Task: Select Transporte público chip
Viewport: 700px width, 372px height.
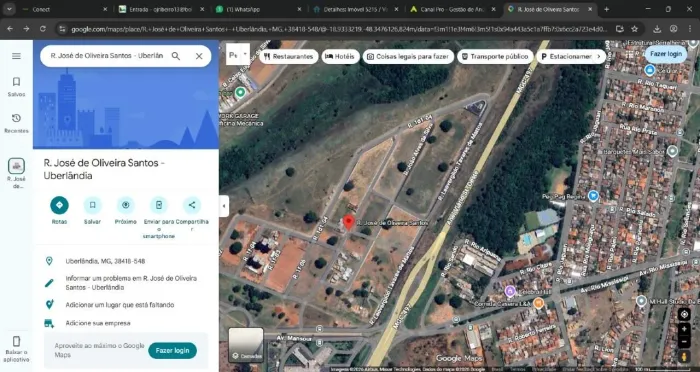Action: [x=495, y=57]
